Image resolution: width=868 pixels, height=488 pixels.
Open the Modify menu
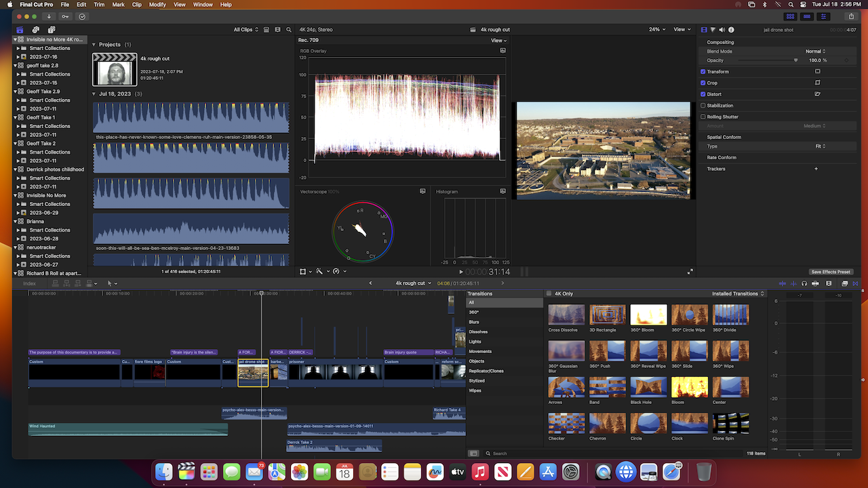(x=157, y=5)
